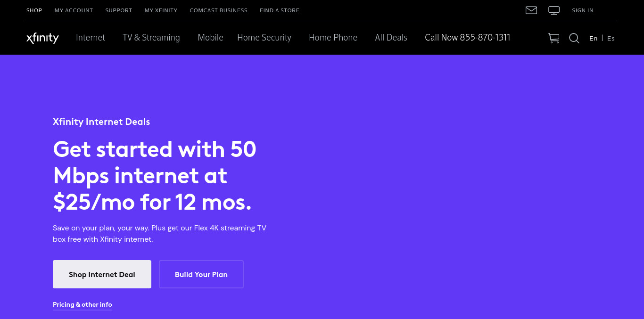Click the TV monitor icon in top bar

click(x=554, y=10)
